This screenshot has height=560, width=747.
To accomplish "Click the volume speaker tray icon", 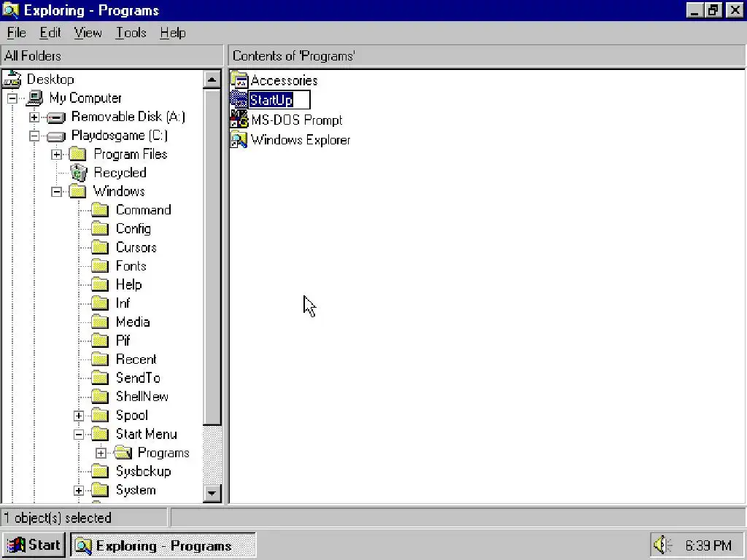I will coord(662,545).
